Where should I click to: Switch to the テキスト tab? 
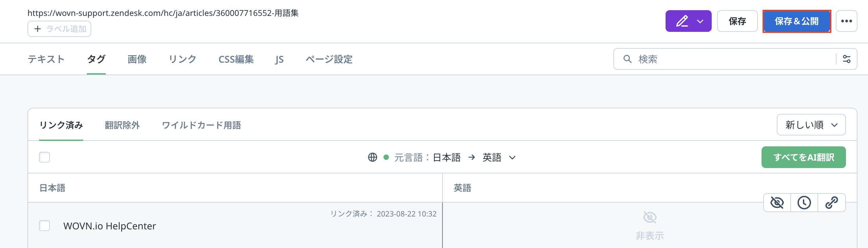coord(46,59)
